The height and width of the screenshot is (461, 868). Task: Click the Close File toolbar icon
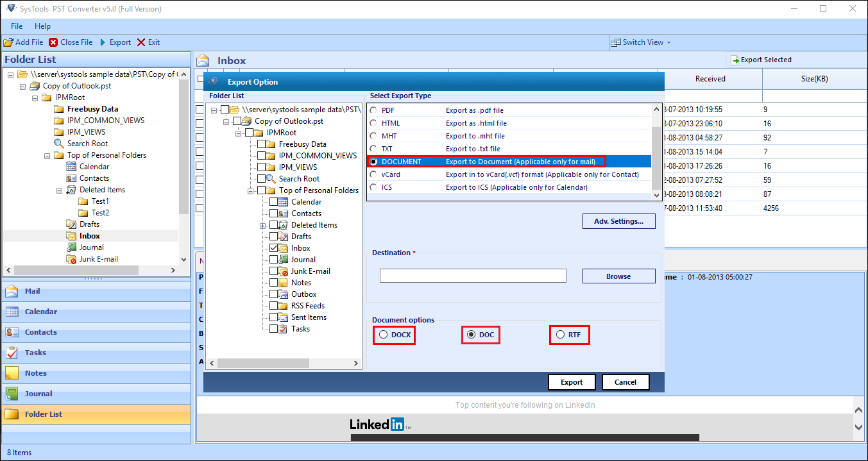coord(71,42)
